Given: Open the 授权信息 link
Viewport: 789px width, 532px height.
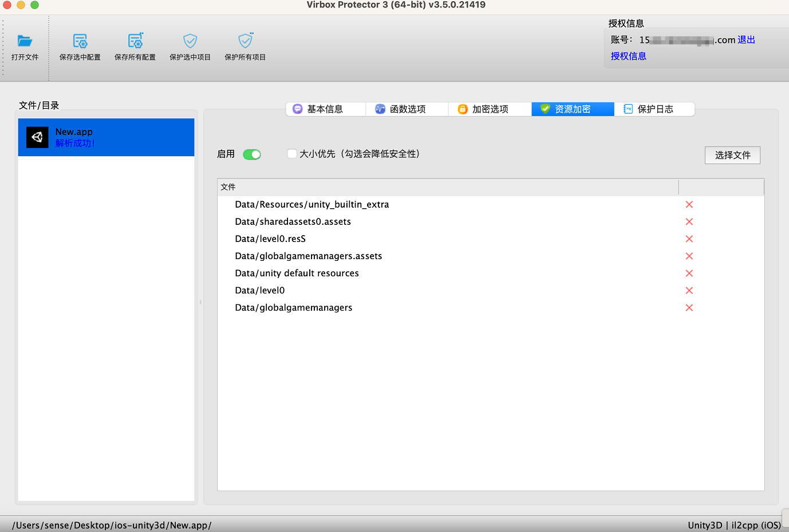Looking at the screenshot, I should click(628, 56).
